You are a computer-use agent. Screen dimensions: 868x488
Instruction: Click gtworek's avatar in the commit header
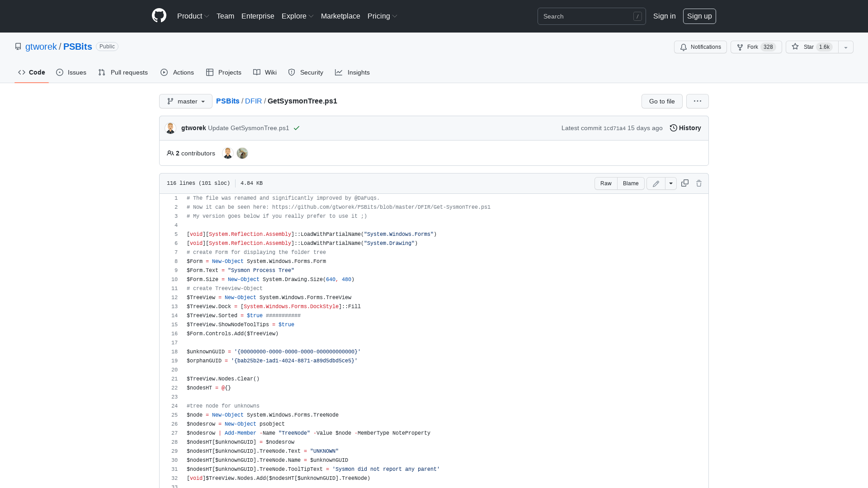(170, 128)
